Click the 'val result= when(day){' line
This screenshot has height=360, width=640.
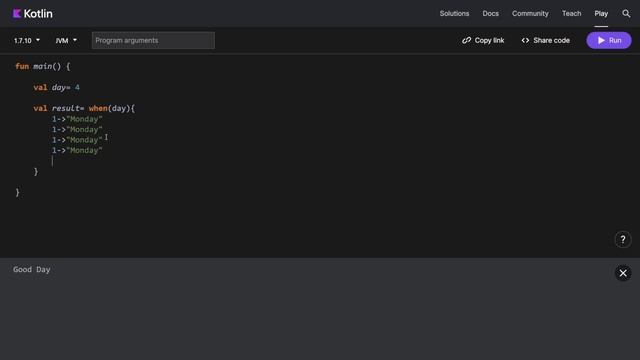pos(84,108)
